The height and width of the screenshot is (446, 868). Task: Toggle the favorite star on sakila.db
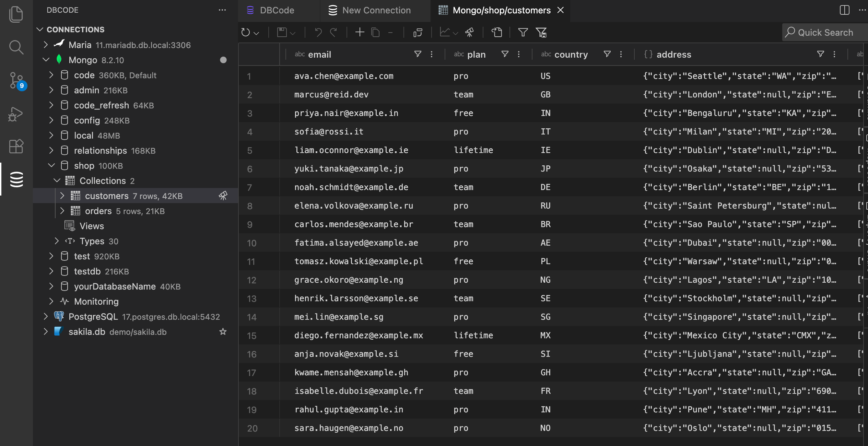pyautogui.click(x=223, y=332)
